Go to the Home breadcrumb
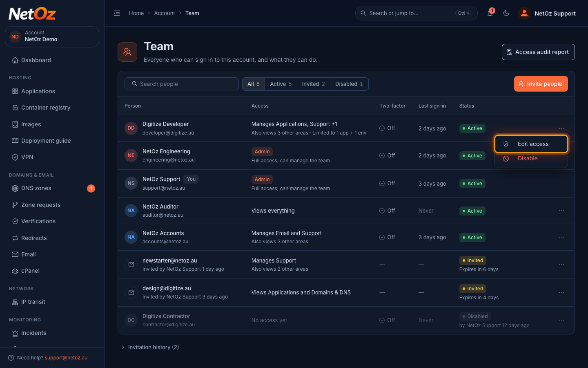Image resolution: width=588 pixels, height=368 pixels. pyautogui.click(x=136, y=13)
